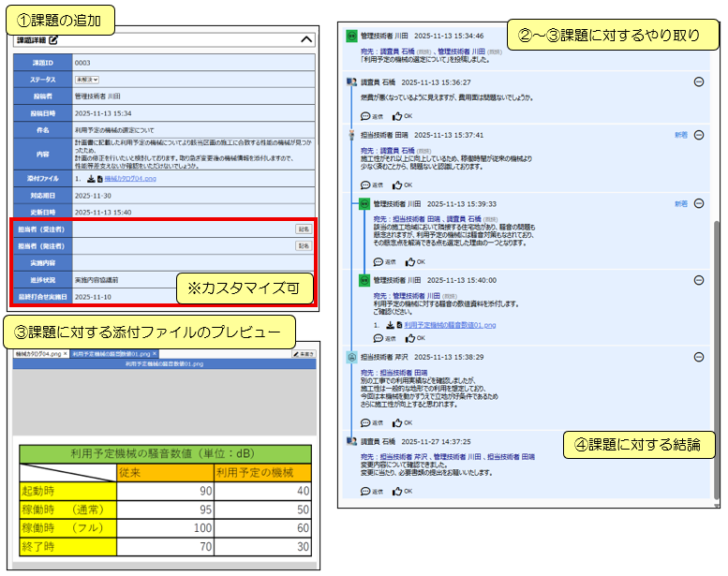This screenshot has width=728, height=576.
Task: Switch to the 機械カタログ04.png preview tab
Action: coord(37,354)
